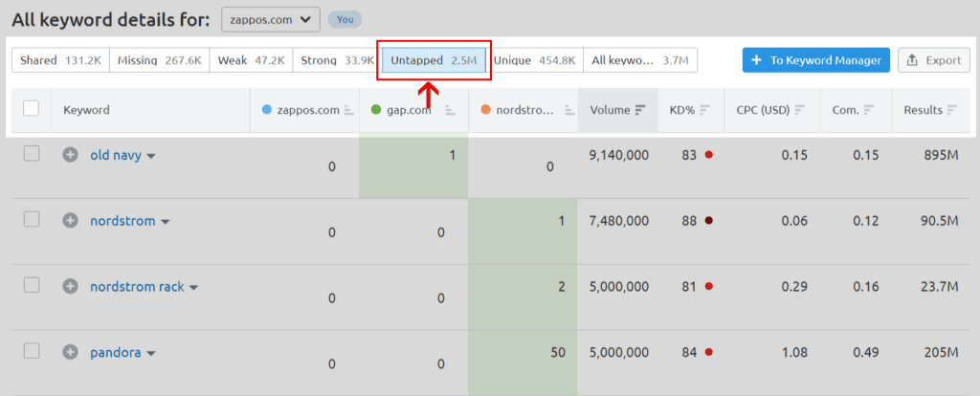Click the 9,140,000 volume value

click(619, 155)
